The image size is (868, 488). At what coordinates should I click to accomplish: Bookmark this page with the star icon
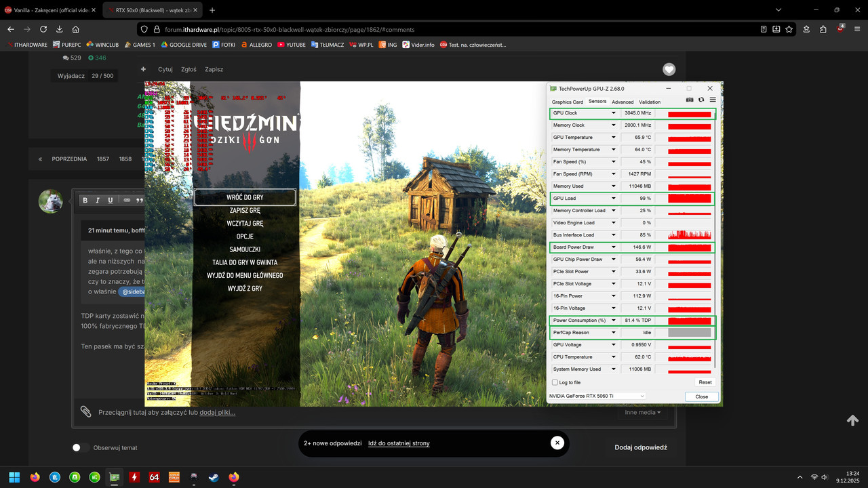(x=789, y=29)
